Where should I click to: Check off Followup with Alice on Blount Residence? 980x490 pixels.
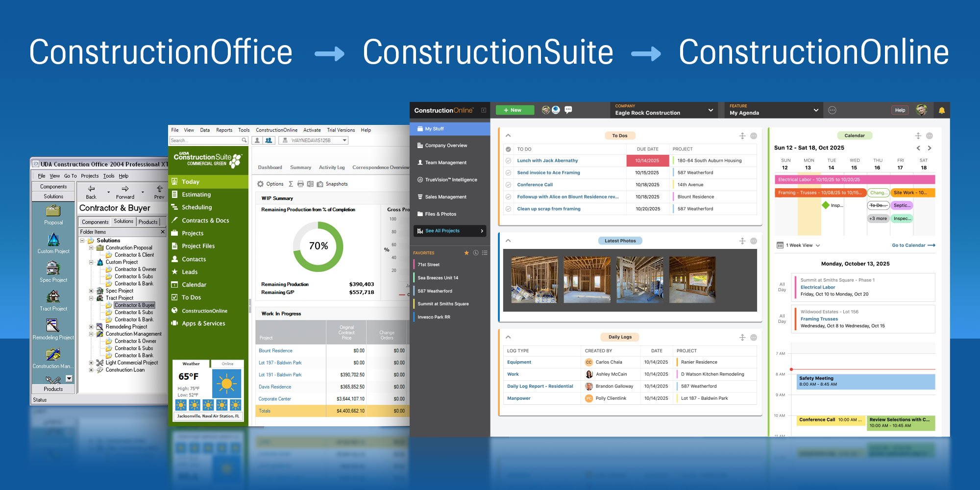click(x=508, y=197)
